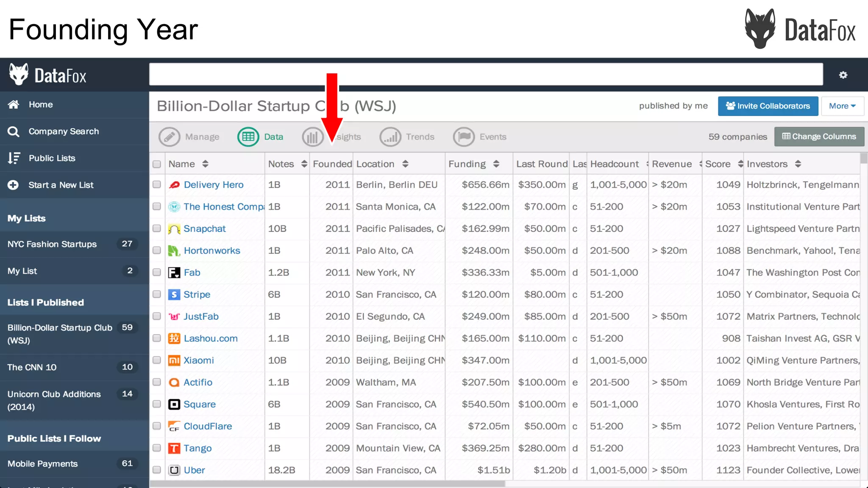
Task: Click the Public Lists sort icon
Action: pos(14,158)
